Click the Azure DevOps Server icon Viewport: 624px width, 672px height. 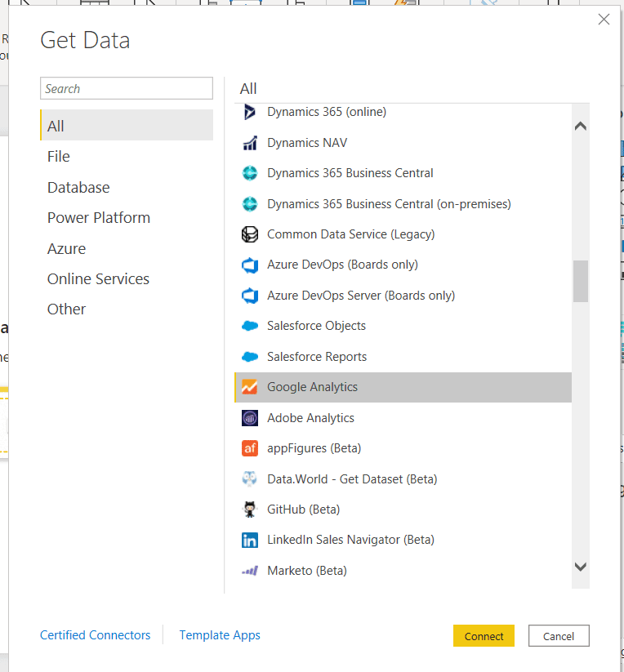(x=250, y=296)
